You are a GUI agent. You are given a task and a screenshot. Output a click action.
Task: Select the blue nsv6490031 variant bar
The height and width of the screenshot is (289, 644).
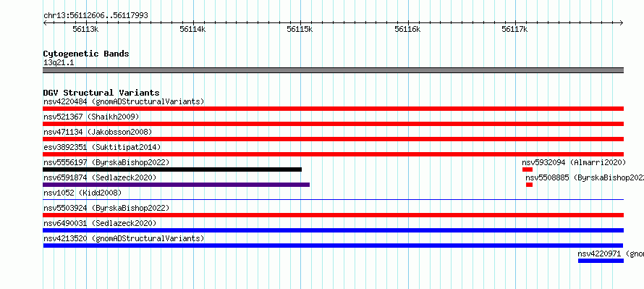tap(333, 230)
